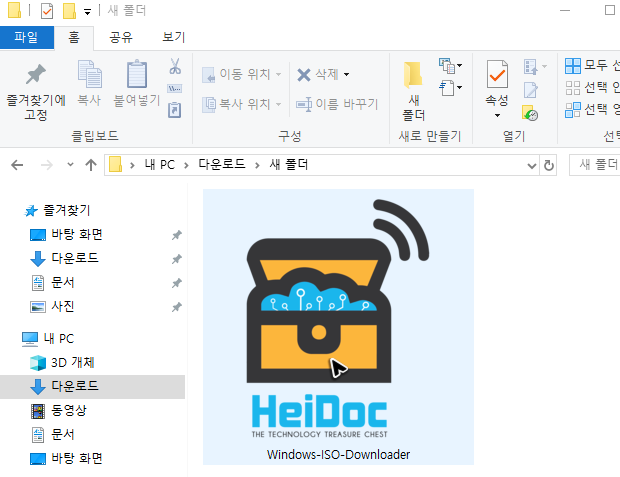The height and width of the screenshot is (477, 620).
Task: Click the Up one level arrow
Action: pos(91,165)
